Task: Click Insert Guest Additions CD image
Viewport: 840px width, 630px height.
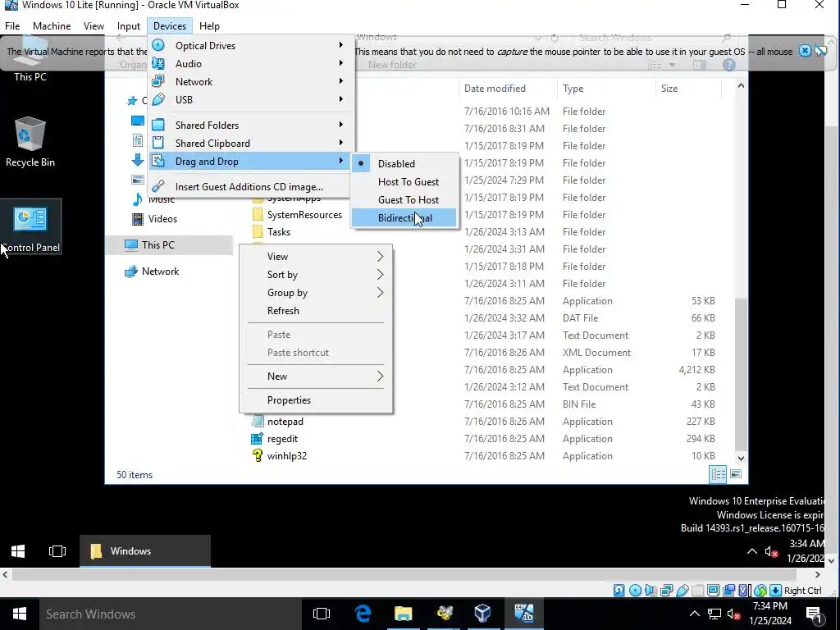Action: pos(251,186)
